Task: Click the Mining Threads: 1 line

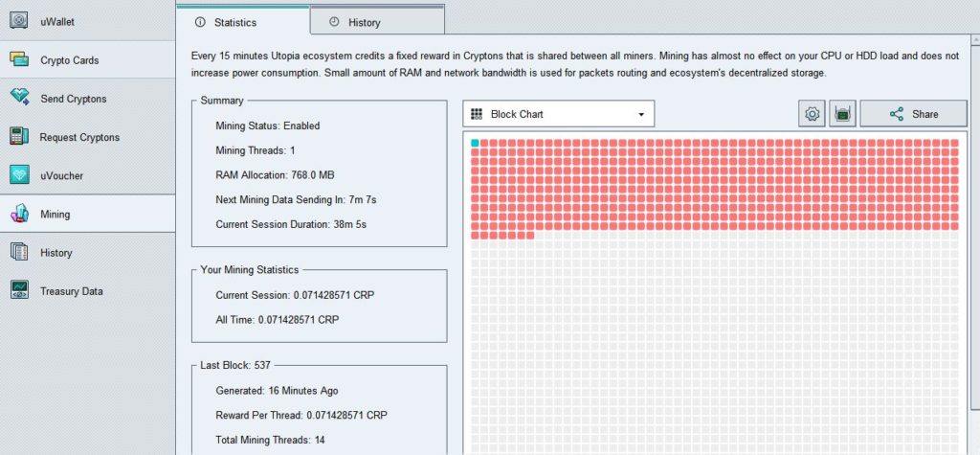Action: 255,150
